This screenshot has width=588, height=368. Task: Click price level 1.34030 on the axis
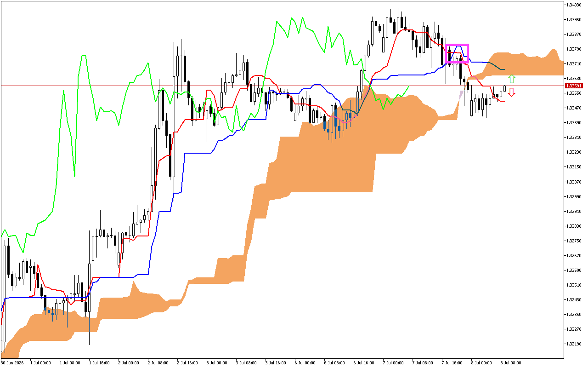pos(574,5)
